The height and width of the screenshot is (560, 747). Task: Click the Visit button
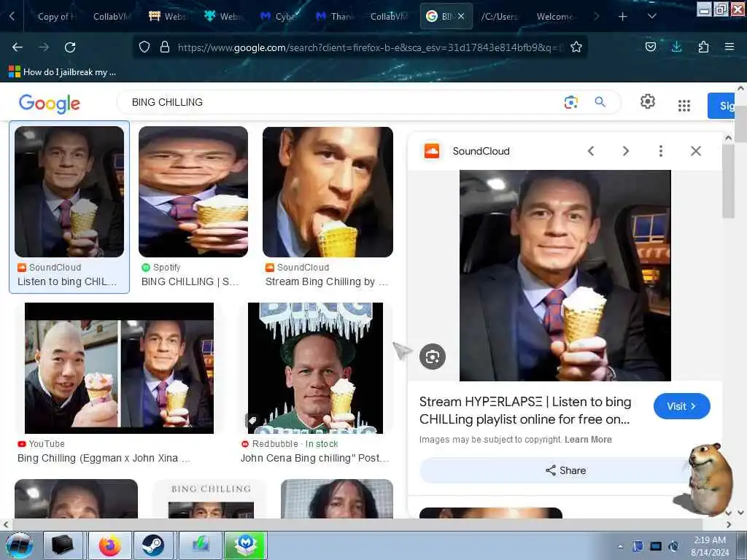tap(682, 406)
